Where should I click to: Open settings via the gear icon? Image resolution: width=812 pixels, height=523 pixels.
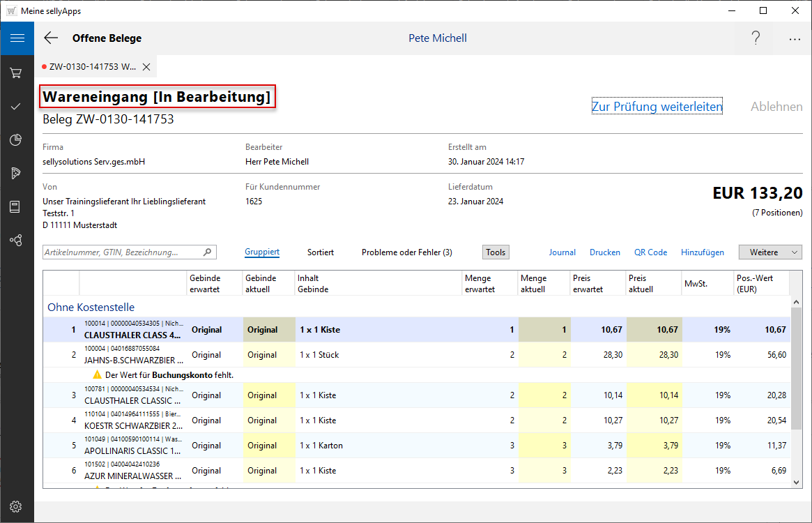coord(17,506)
